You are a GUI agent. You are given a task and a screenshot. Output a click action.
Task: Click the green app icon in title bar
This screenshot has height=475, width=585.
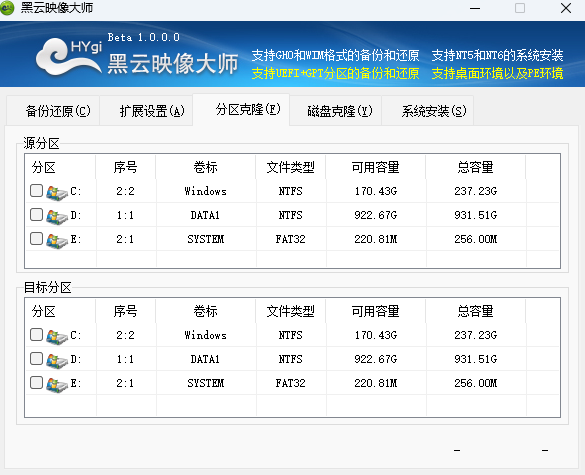(7, 8)
